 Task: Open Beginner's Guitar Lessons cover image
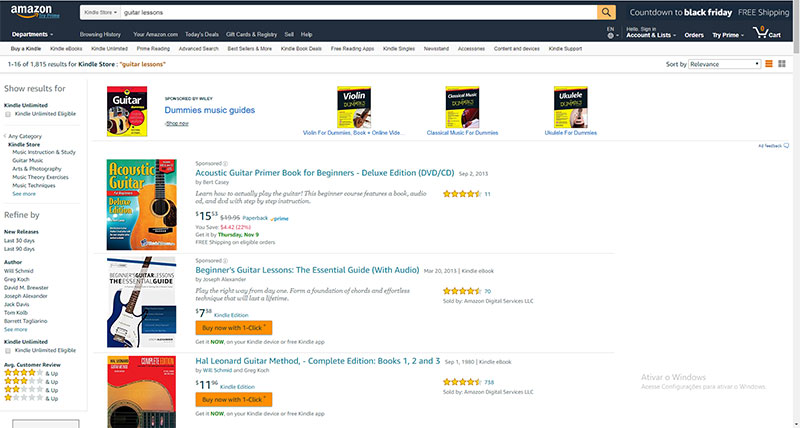(141, 302)
